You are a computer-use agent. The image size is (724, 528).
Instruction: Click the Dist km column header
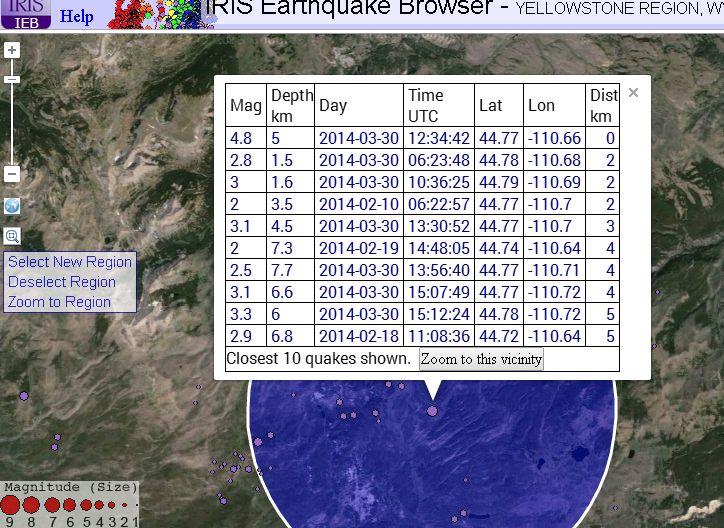tap(603, 105)
